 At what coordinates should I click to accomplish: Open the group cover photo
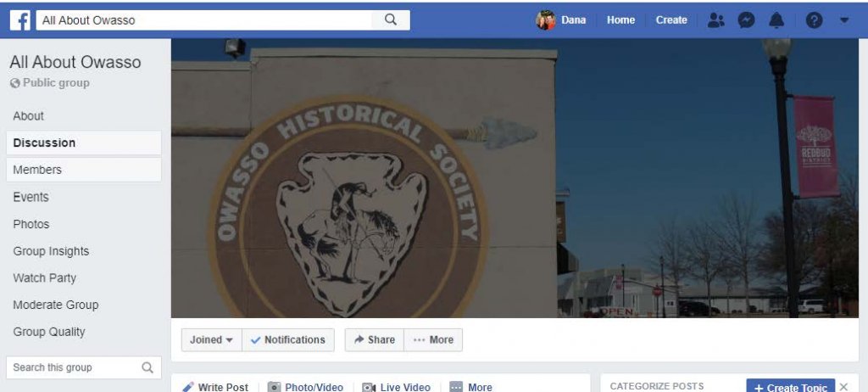[x=515, y=178]
